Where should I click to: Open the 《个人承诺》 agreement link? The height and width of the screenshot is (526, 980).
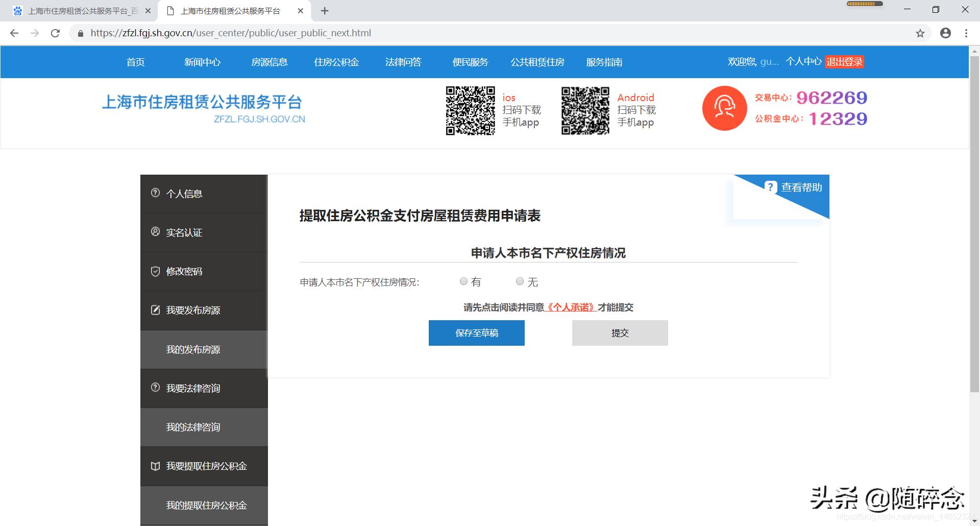(x=570, y=307)
